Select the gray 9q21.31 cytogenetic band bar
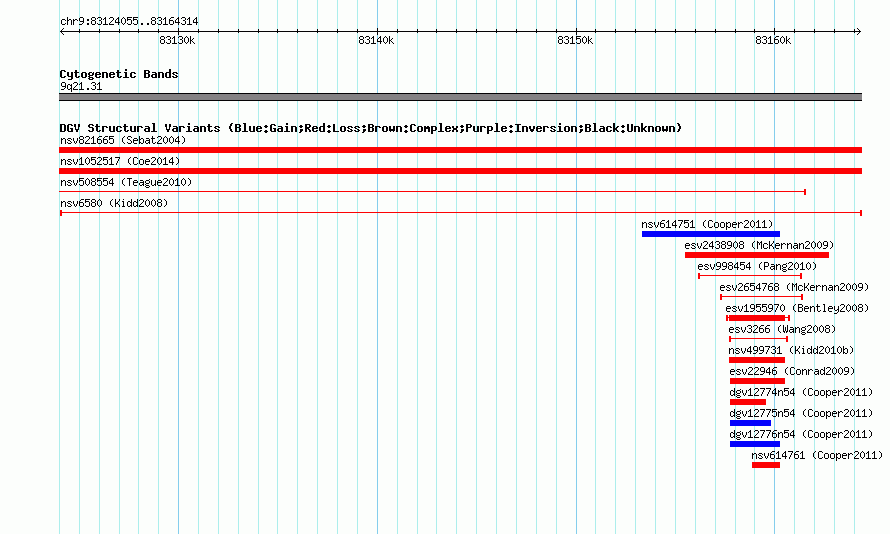The image size is (890, 534). click(x=460, y=97)
